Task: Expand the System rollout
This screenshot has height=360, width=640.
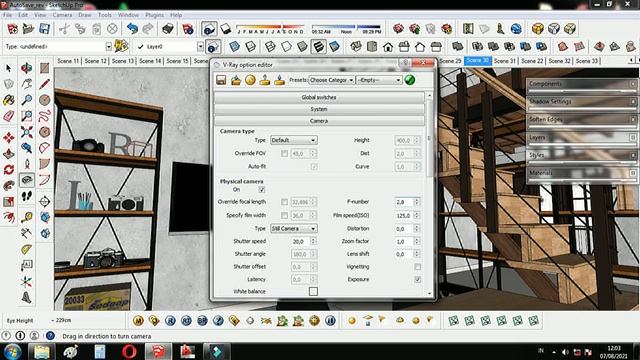Action: pyautogui.click(x=319, y=109)
